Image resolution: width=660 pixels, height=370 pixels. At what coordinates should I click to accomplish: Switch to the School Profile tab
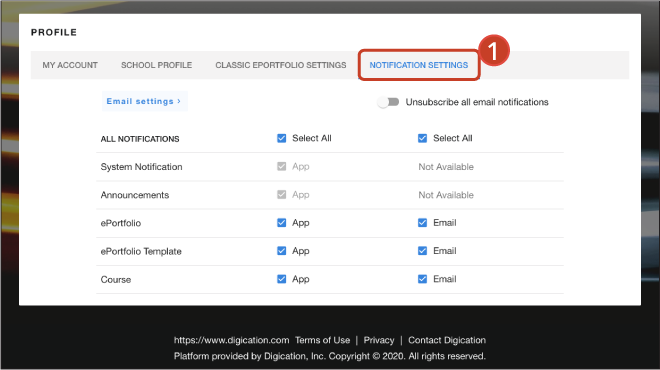[x=157, y=65]
